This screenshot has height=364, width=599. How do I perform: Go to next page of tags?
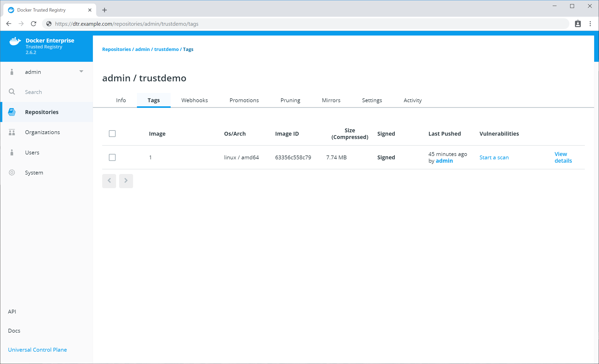(x=126, y=181)
